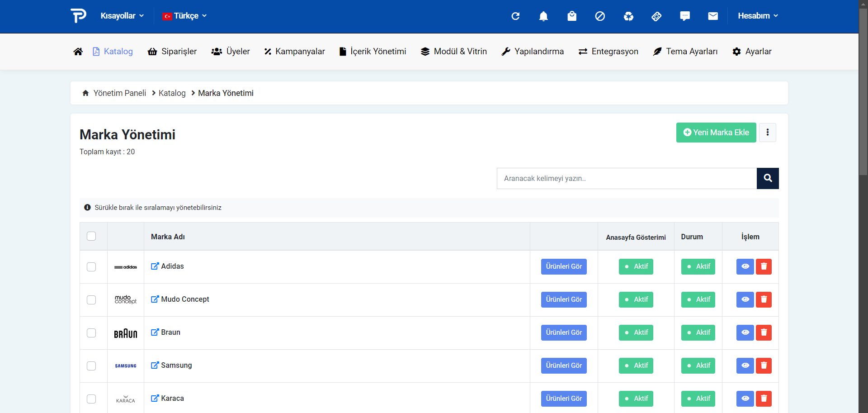The width and height of the screenshot is (868, 413).
Task: Tick the checkbox for the Adidas row
Action: pos(91,267)
